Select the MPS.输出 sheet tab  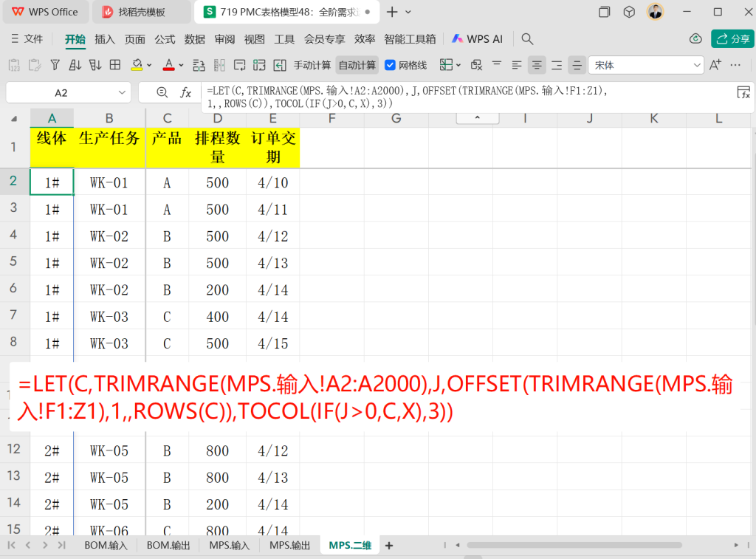pos(289,546)
